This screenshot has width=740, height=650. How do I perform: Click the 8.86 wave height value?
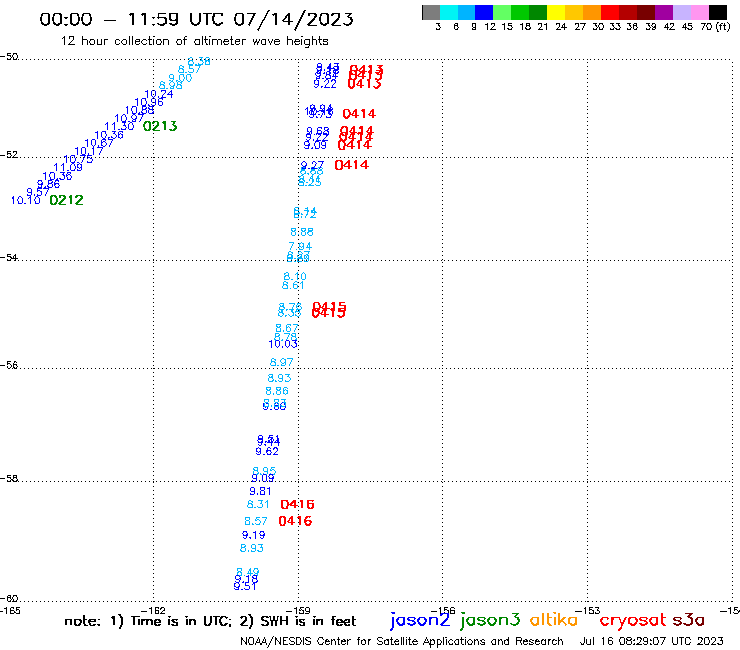(x=277, y=391)
